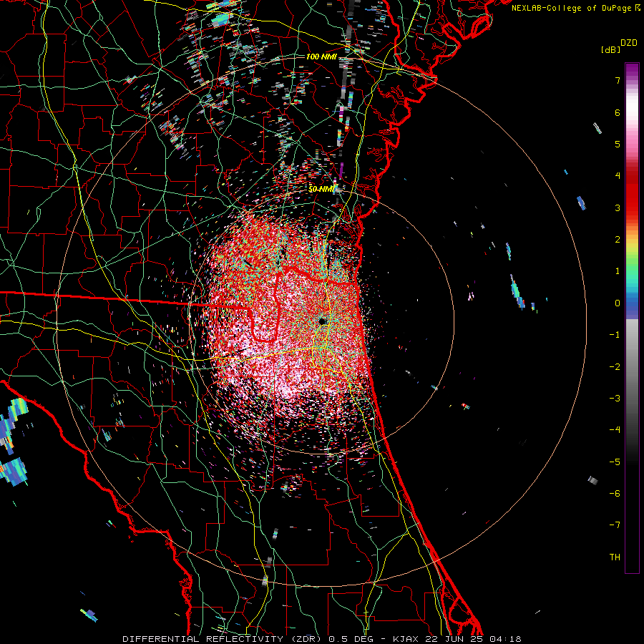Click the TH threshold label on colorbar
644x644 pixels.
(615, 557)
